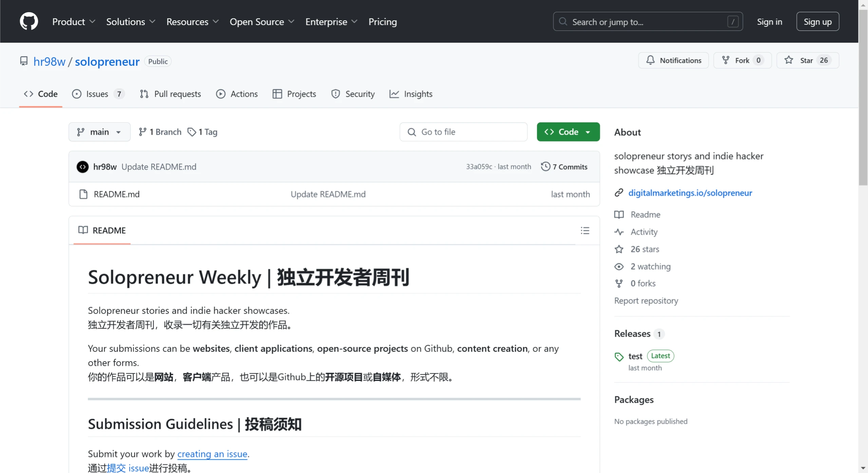Click the slash shortcut key icon in search

(x=733, y=22)
